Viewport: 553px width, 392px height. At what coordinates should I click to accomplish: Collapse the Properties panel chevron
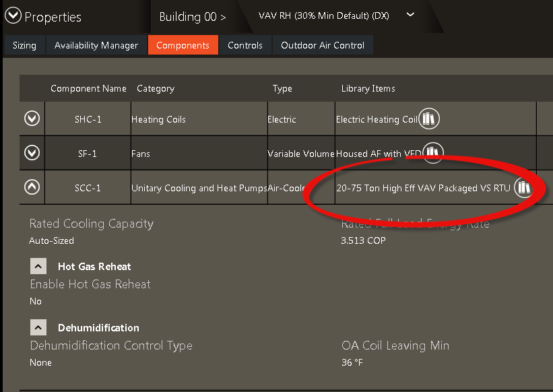[13, 16]
